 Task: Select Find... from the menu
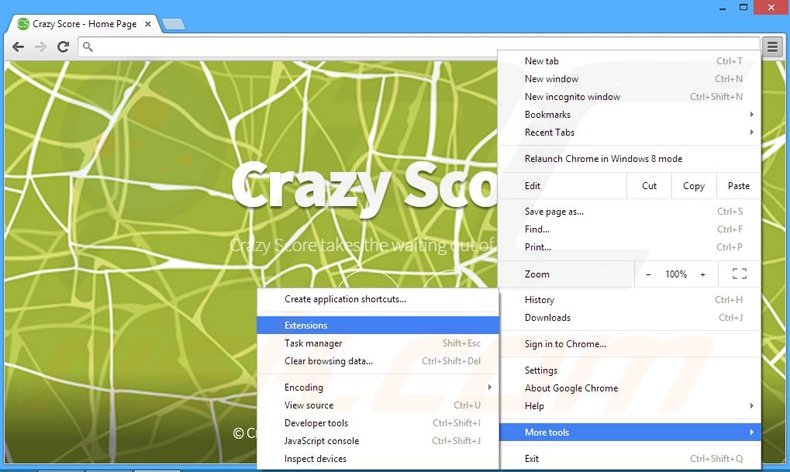[x=629, y=229]
